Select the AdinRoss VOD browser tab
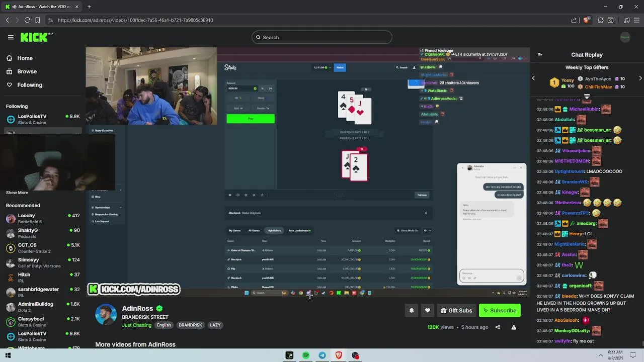 (42, 7)
